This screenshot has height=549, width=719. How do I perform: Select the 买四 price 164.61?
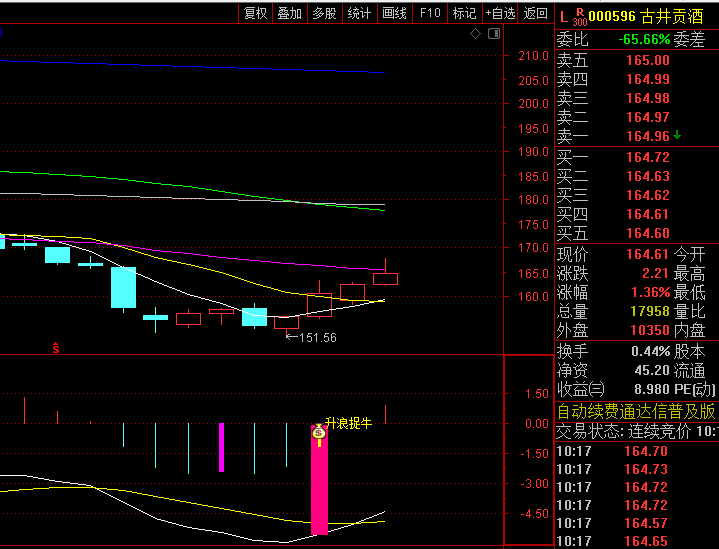point(648,214)
